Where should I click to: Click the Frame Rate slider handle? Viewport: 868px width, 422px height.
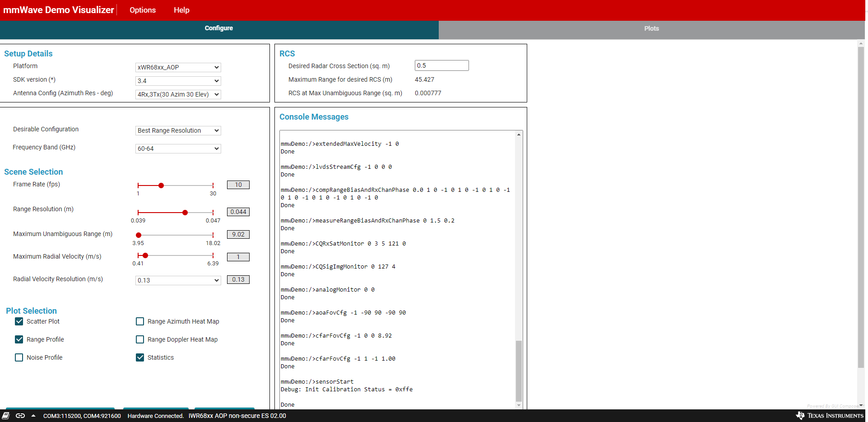click(161, 185)
